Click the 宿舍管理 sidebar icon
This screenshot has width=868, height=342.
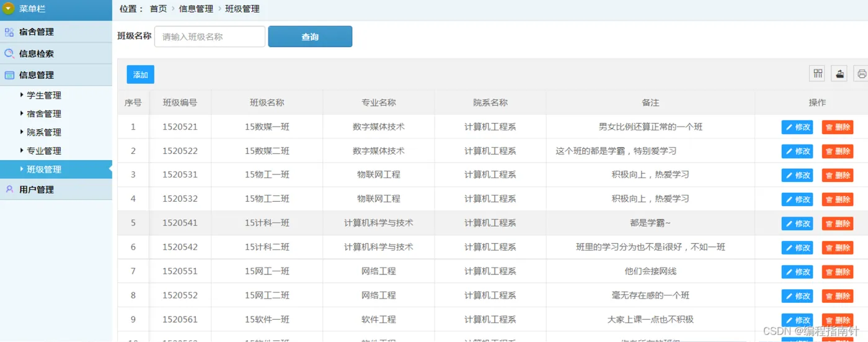click(9, 32)
